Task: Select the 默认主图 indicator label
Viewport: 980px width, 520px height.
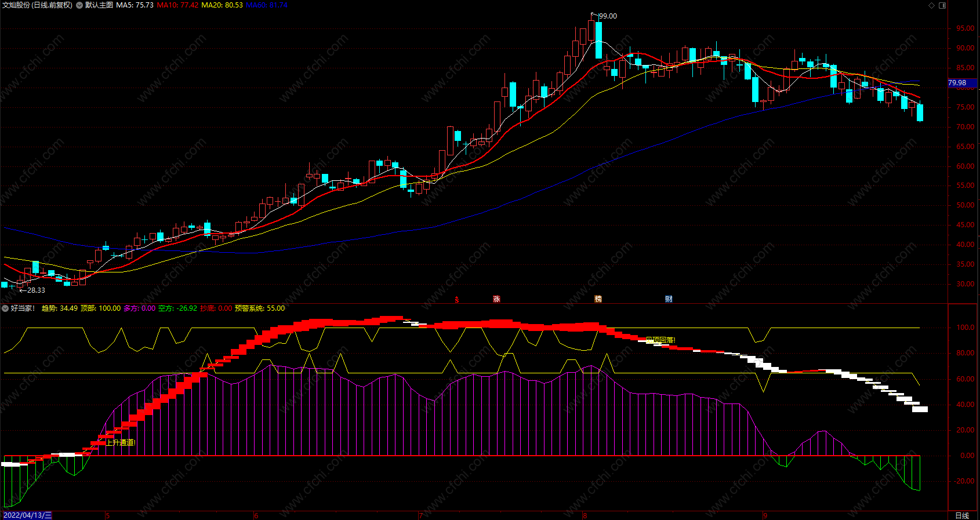Action: (x=99, y=5)
